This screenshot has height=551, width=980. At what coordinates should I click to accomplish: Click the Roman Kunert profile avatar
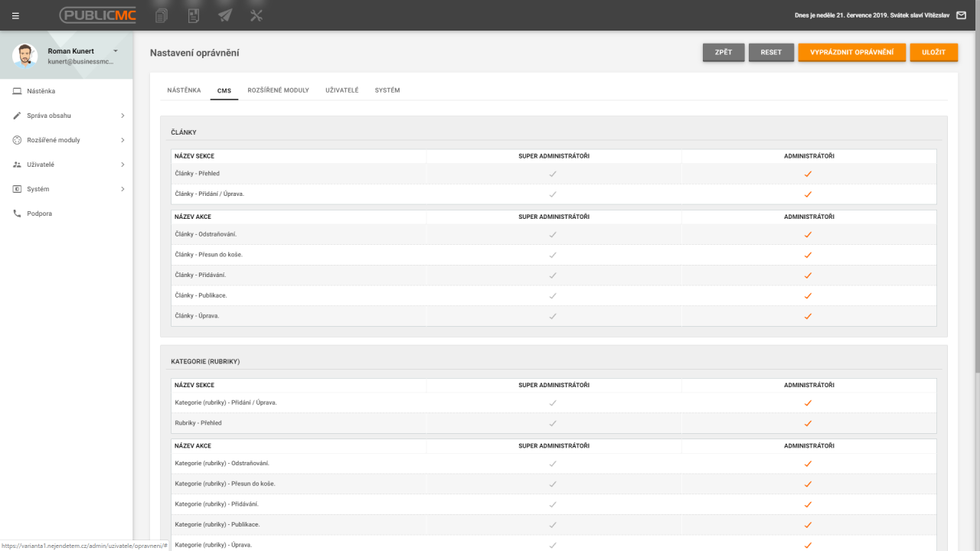click(x=25, y=56)
